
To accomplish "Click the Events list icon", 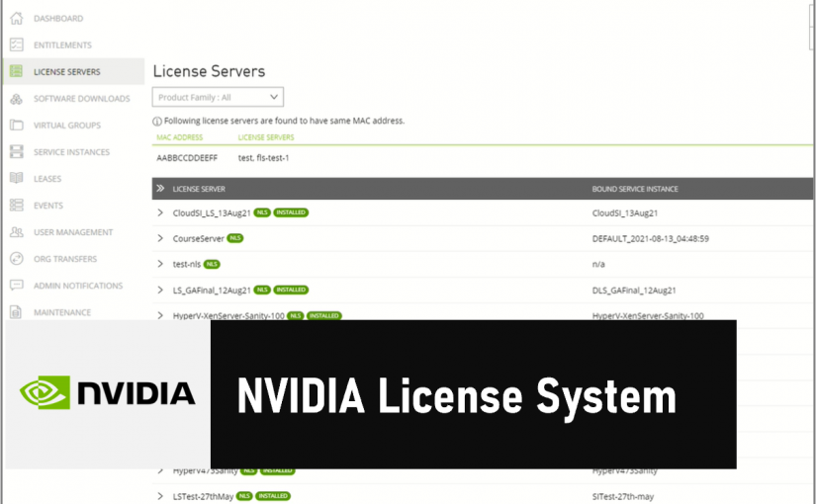I will (17, 205).
